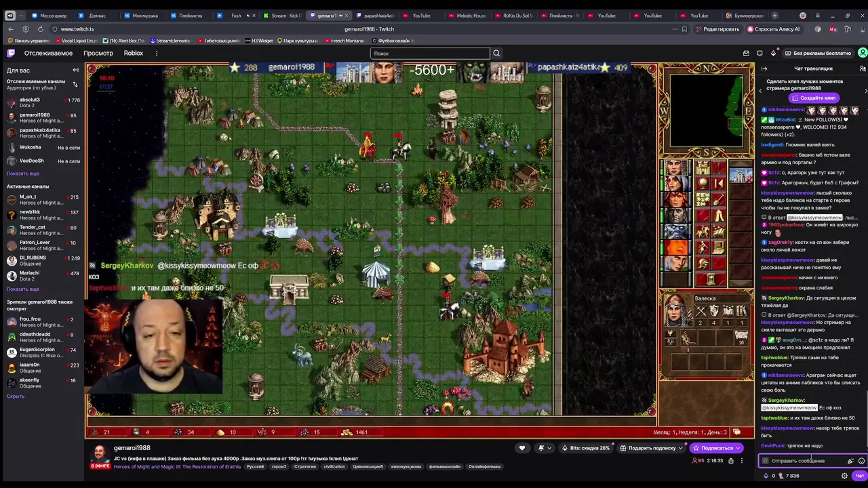868x488 pixels.
Task: Click 'Редактировать' in browser toolbar
Action: coord(717,29)
